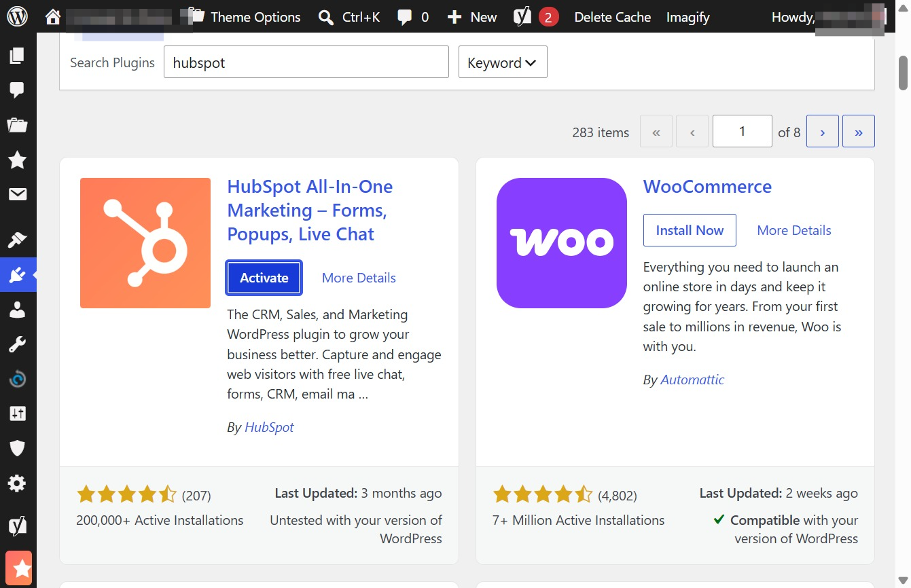Click the page vertical scrollbar

click(904, 73)
